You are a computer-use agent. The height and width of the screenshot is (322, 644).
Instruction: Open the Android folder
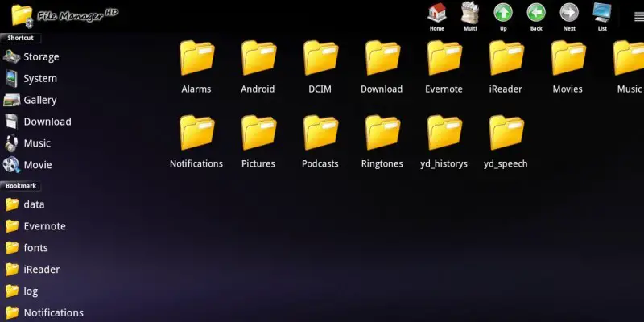tap(258, 68)
